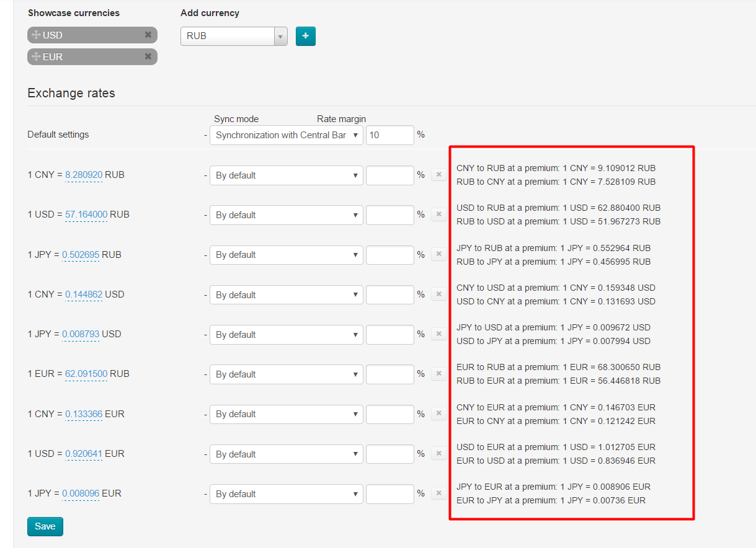Select '1 USD = 62.880400 RUB' premium text
Screen dimensions: 756x548
pyautogui.click(x=611, y=208)
